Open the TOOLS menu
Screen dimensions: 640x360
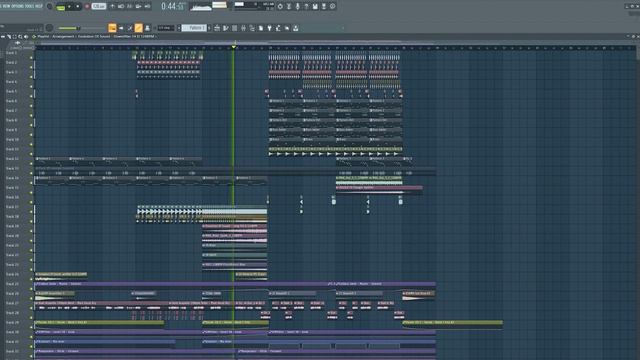click(29, 6)
